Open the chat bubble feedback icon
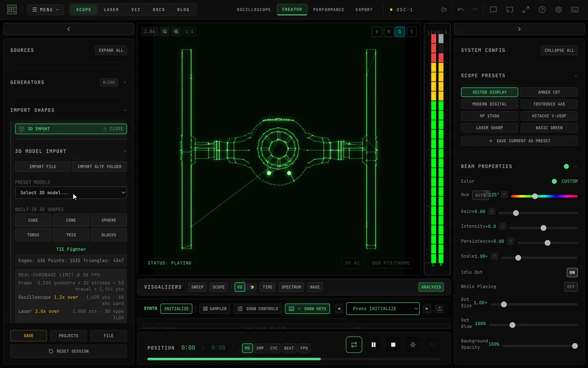 coord(493,10)
